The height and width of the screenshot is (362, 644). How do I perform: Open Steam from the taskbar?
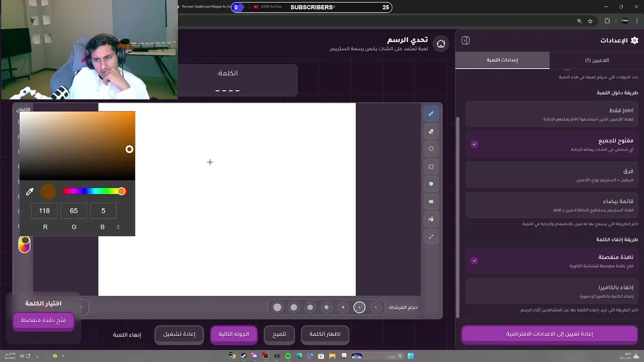(244, 356)
